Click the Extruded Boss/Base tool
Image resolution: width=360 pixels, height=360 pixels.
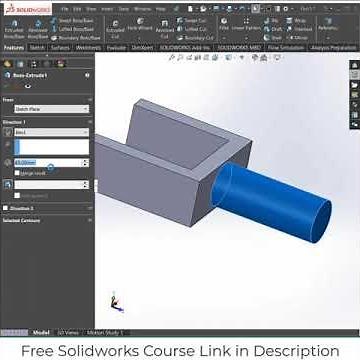pyautogui.click(x=15, y=29)
